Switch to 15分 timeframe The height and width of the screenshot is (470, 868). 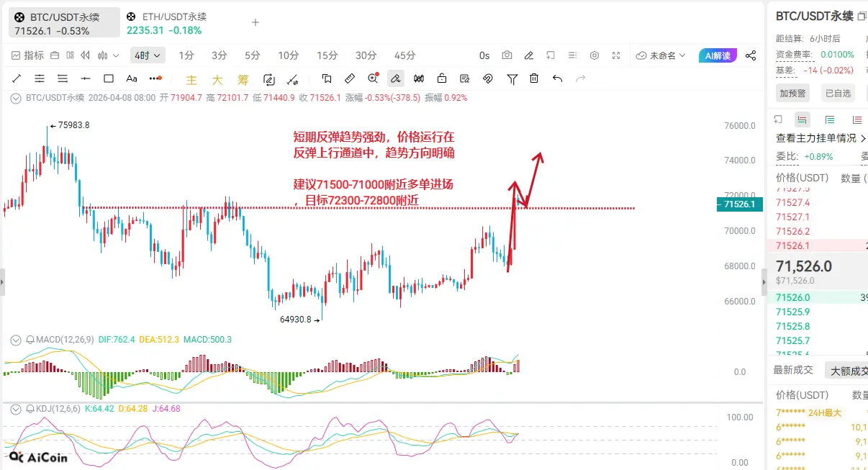tap(327, 55)
